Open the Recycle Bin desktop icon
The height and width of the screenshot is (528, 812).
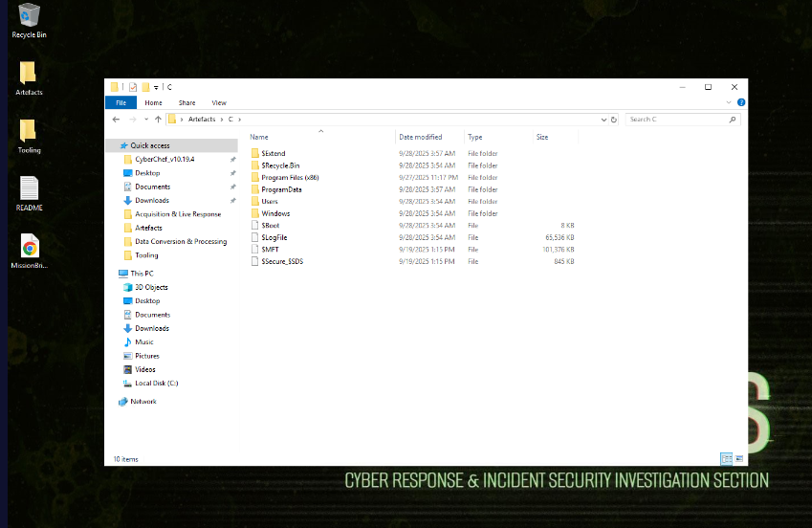coord(29,16)
